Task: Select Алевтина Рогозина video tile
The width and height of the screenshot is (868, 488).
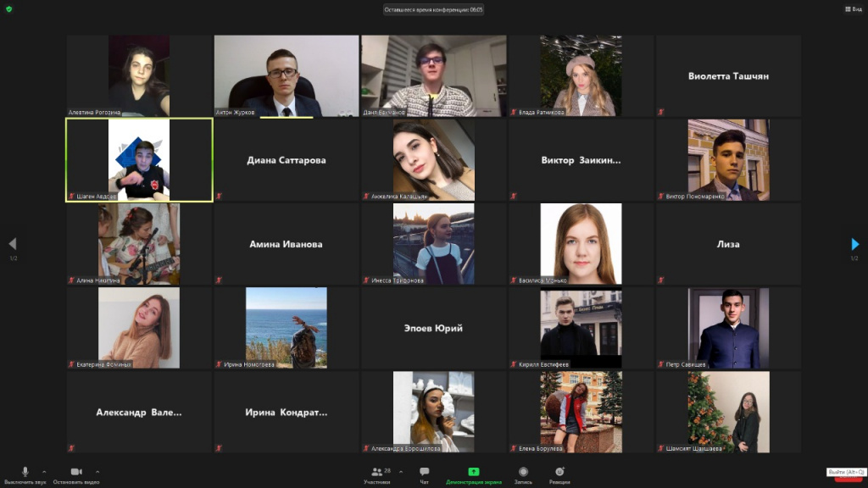Action: pos(139,75)
